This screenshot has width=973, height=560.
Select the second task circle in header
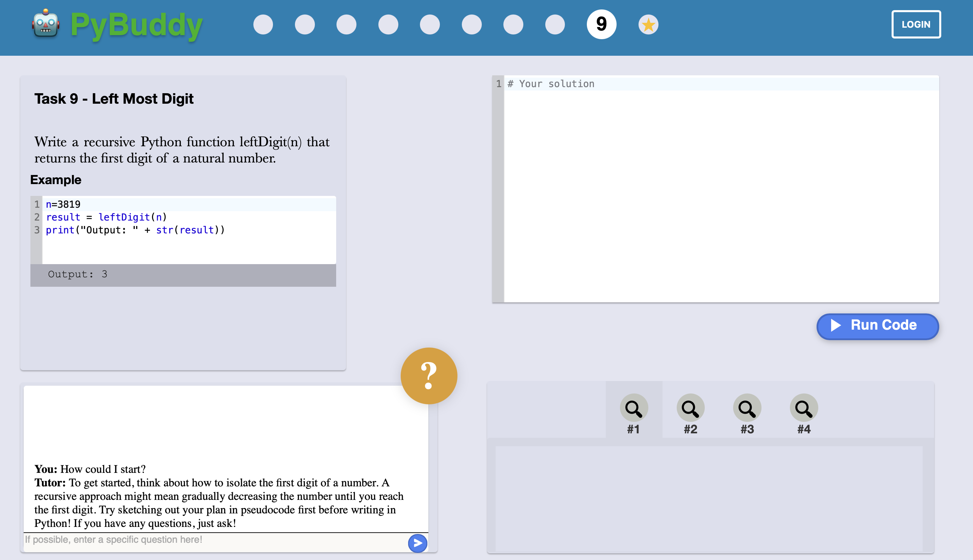tap(305, 25)
